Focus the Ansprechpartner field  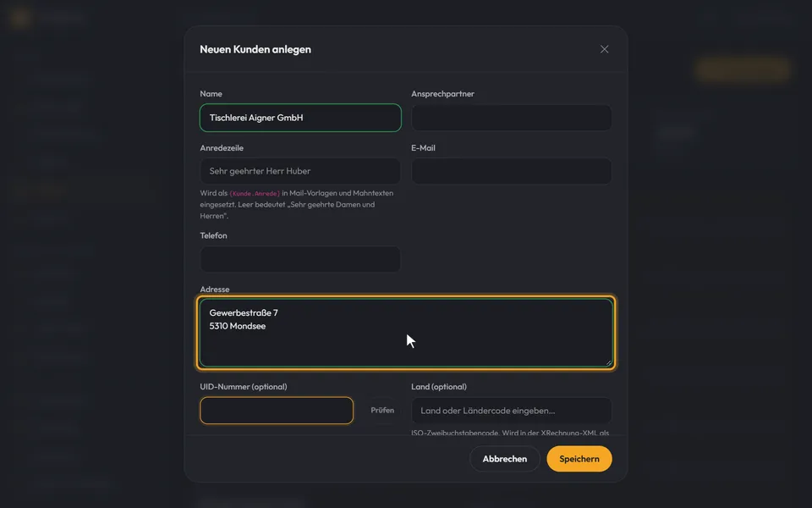[x=512, y=118]
